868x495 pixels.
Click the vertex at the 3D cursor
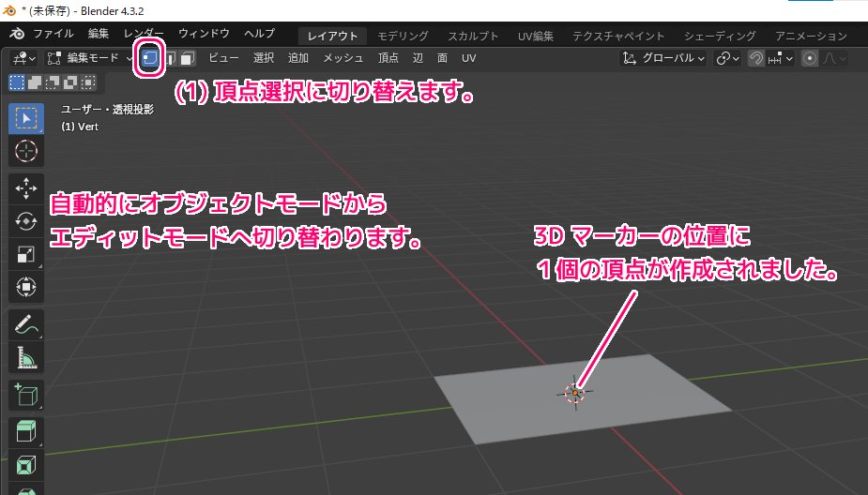point(575,393)
